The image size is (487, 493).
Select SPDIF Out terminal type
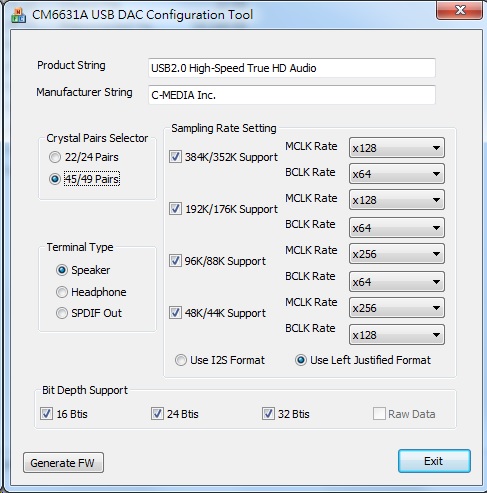pyautogui.click(x=62, y=313)
